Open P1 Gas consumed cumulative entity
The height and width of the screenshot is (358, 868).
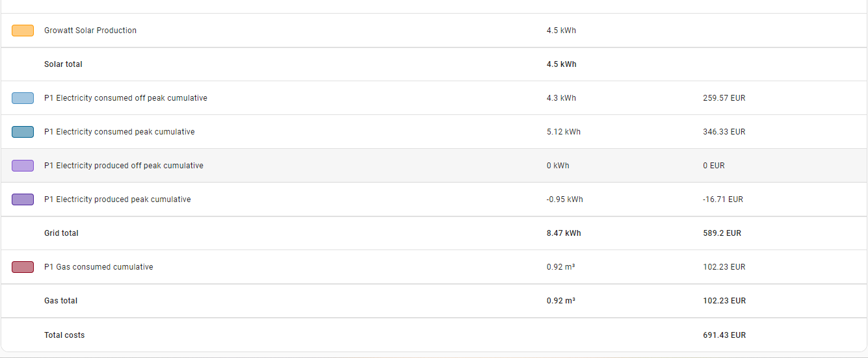pyautogui.click(x=434, y=267)
